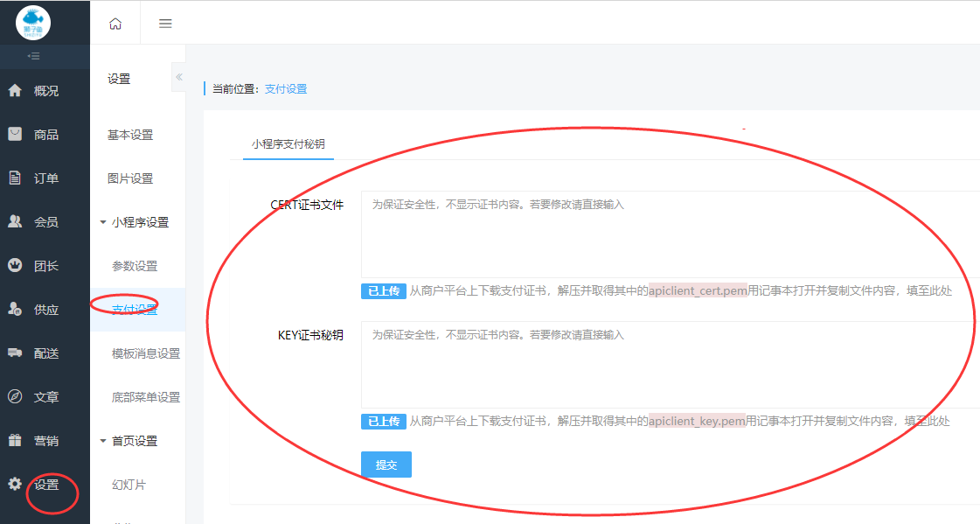The height and width of the screenshot is (524, 980).
Task: Go to 基本设置 basic settings
Action: pos(130,135)
